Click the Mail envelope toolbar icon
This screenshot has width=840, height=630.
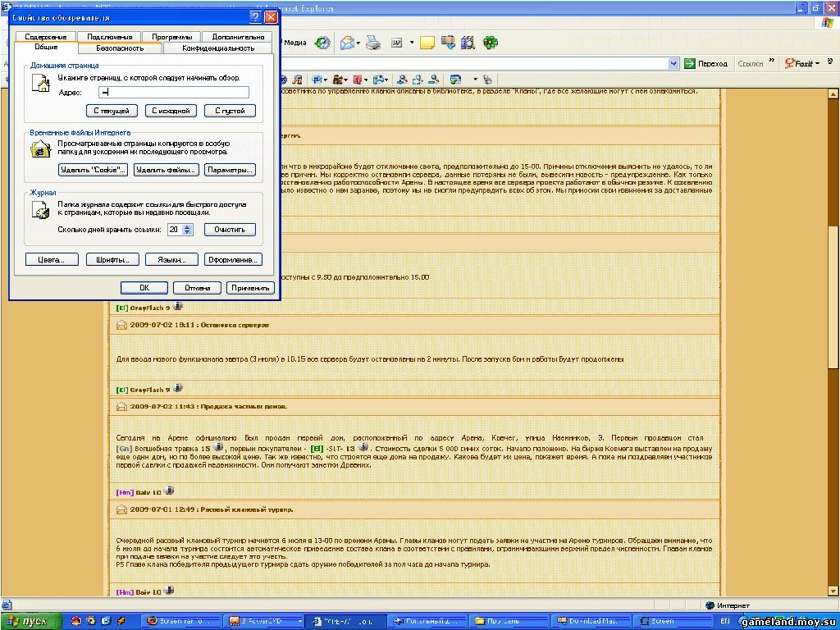click(x=347, y=43)
